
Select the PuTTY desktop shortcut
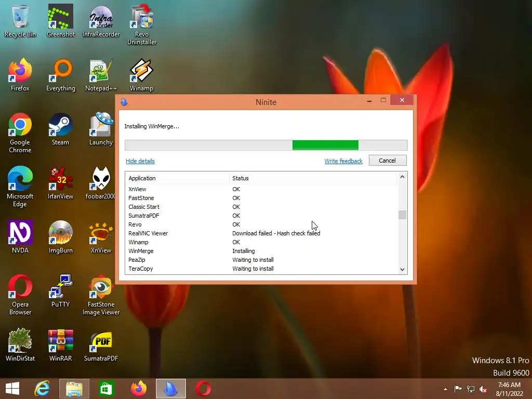click(60, 291)
